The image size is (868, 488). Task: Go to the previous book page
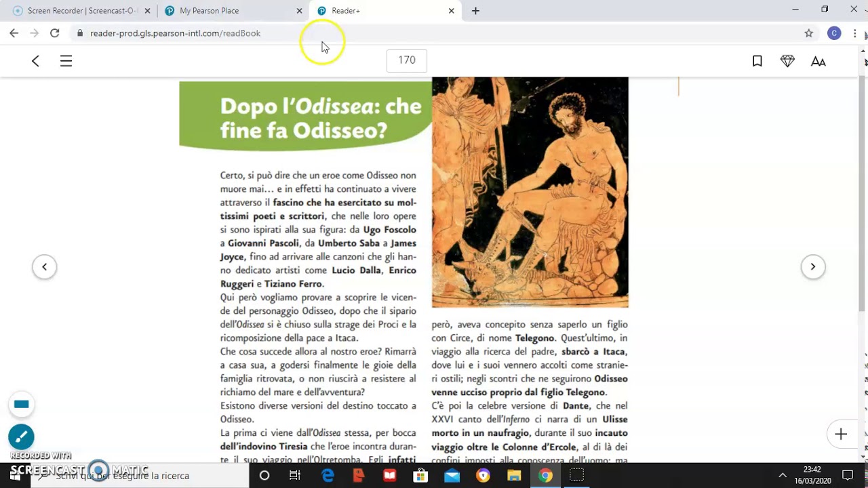point(45,266)
